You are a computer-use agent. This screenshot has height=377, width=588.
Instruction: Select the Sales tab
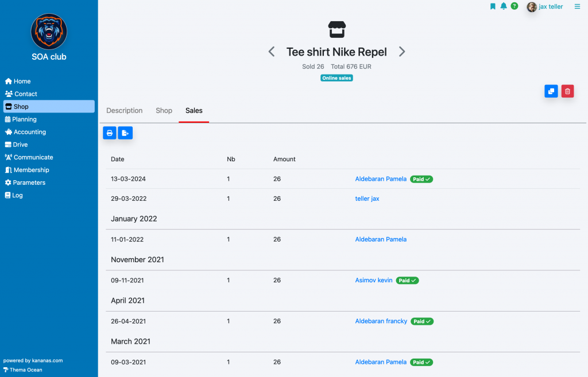click(x=194, y=111)
